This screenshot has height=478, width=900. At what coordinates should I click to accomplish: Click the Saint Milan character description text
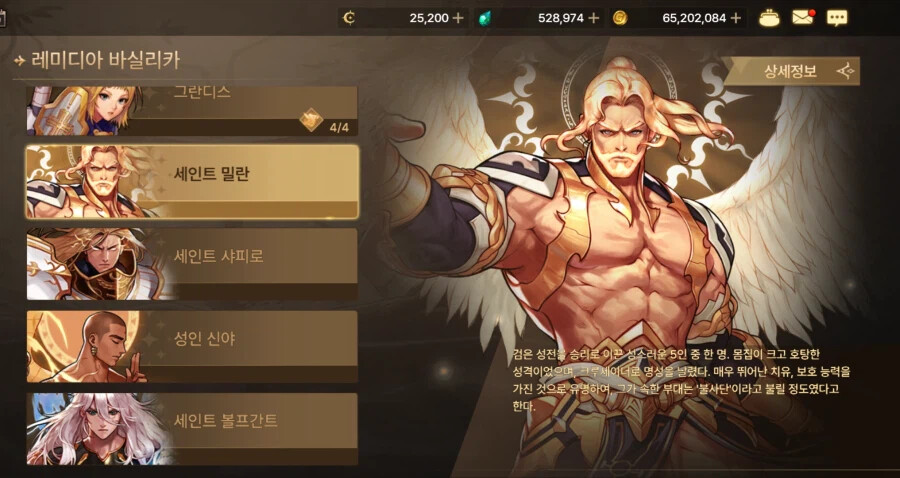click(680, 380)
